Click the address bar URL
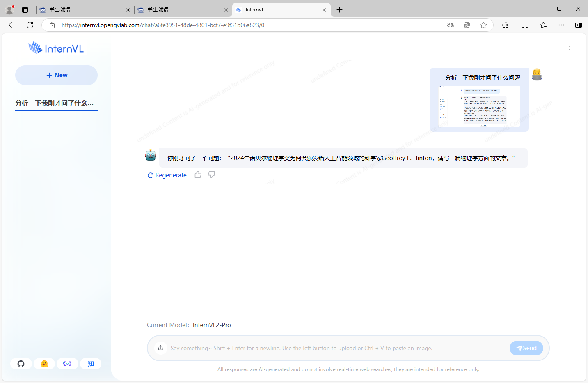The height and width of the screenshot is (383, 588). [163, 25]
